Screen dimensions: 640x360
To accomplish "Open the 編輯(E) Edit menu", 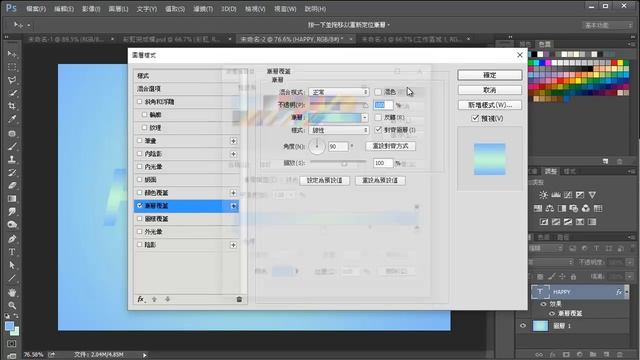I will (x=64, y=9).
